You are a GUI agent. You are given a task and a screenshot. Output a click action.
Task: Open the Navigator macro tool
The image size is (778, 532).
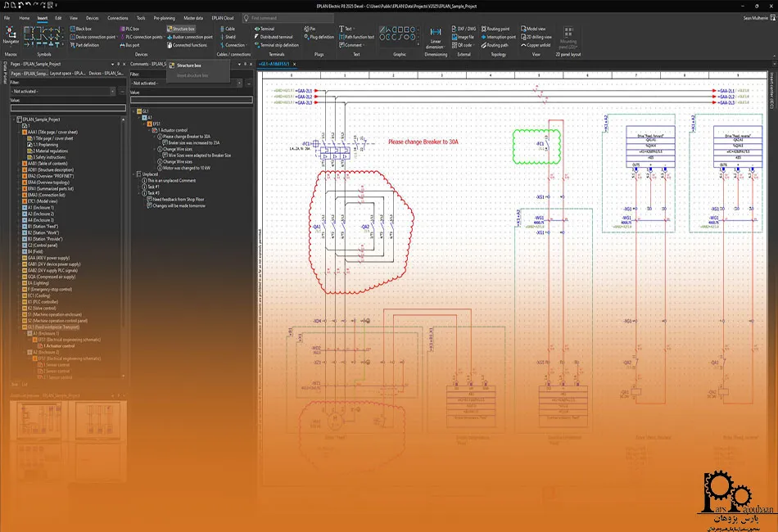(x=11, y=34)
